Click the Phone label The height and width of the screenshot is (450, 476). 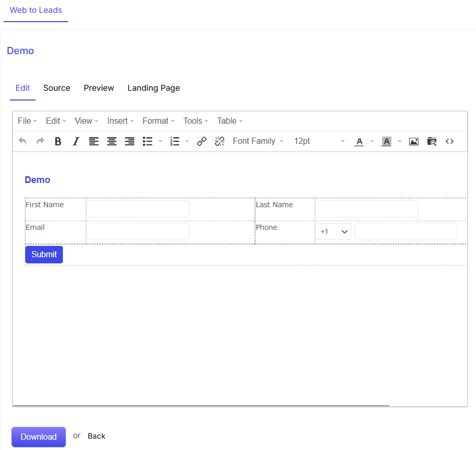click(x=267, y=228)
